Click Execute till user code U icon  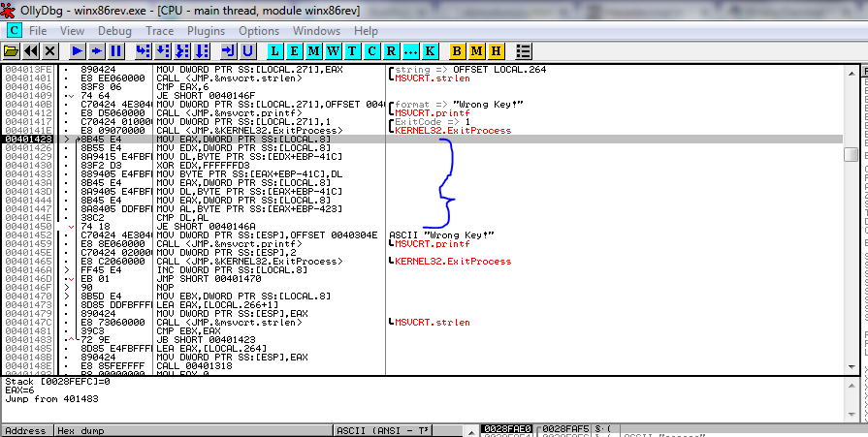[247, 51]
